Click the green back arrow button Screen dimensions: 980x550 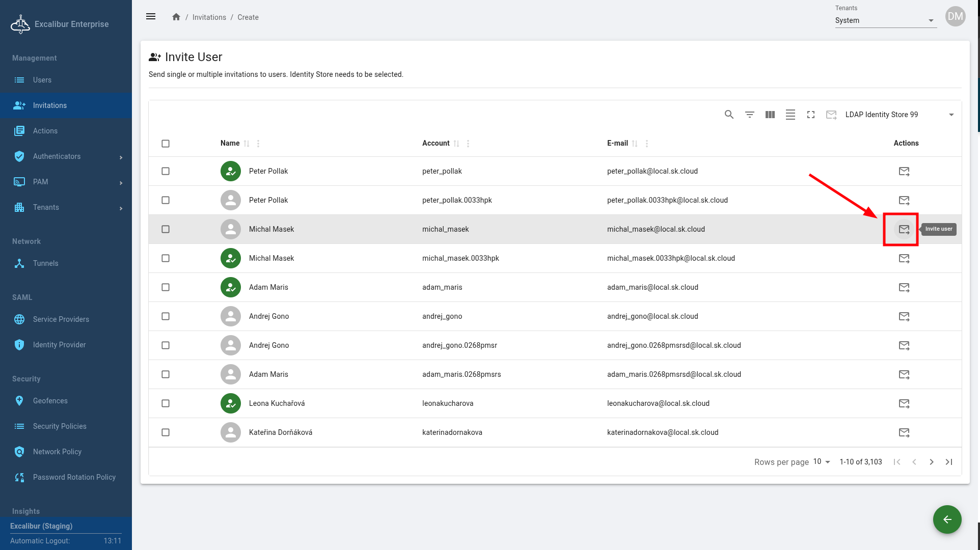click(x=947, y=519)
